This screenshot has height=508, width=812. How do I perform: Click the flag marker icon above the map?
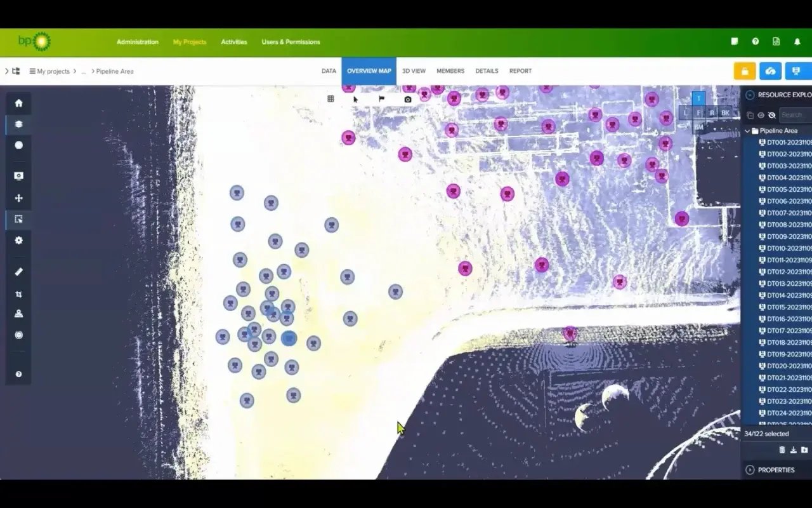tap(382, 99)
